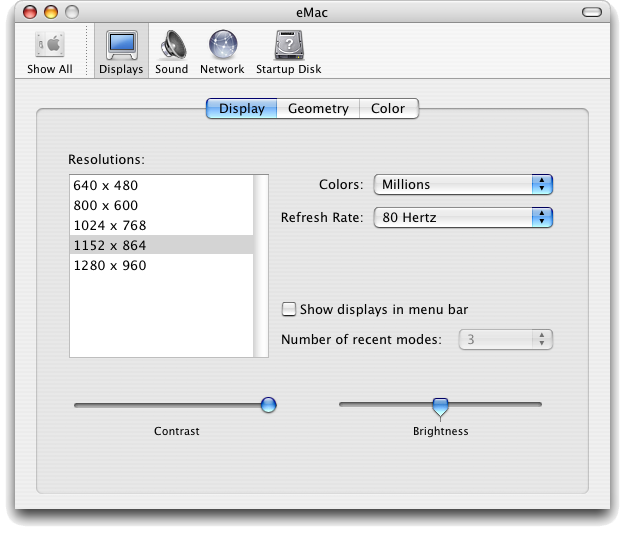This screenshot has width=625, height=533.
Task: Select the 800 x 600 resolution
Action: 161,205
